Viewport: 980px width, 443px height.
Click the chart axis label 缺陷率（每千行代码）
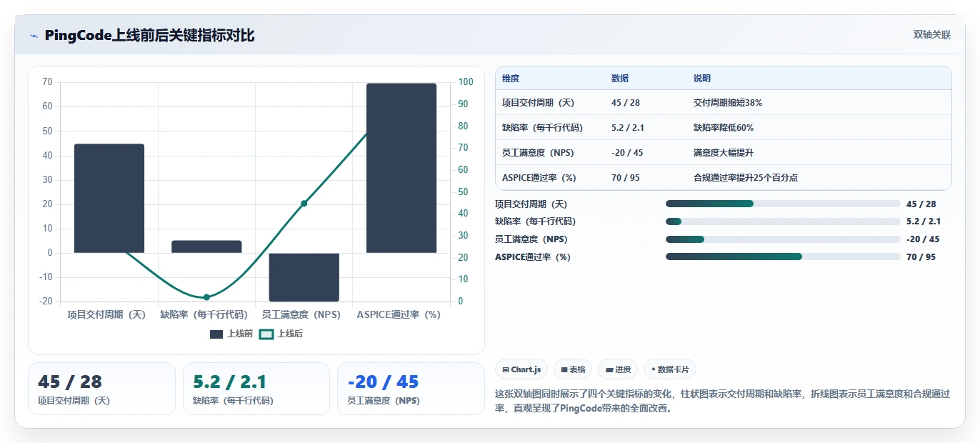[x=204, y=314]
